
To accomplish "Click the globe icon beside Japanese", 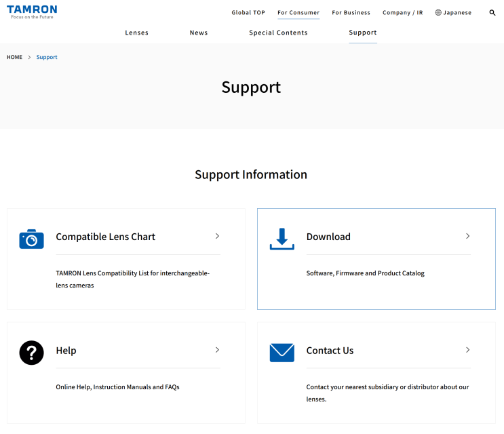I will point(438,12).
